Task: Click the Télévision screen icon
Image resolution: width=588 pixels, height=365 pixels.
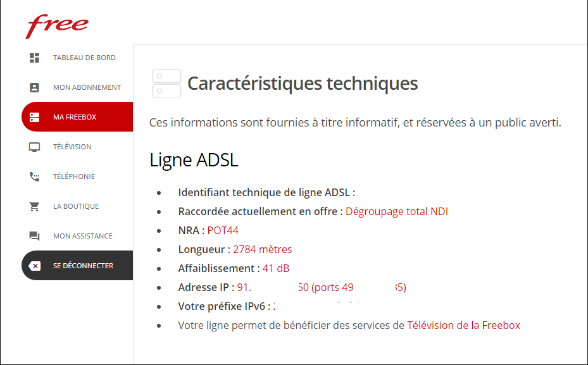Action: pyautogui.click(x=35, y=147)
